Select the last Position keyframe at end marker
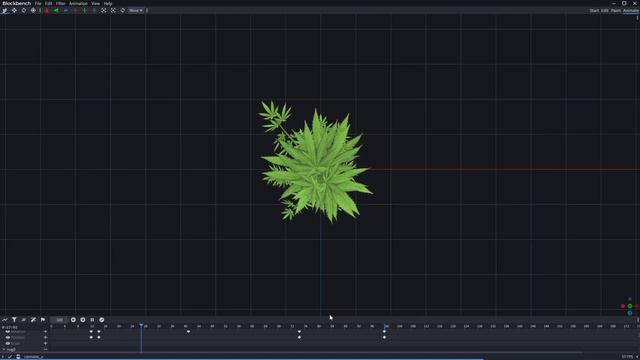 click(384, 337)
